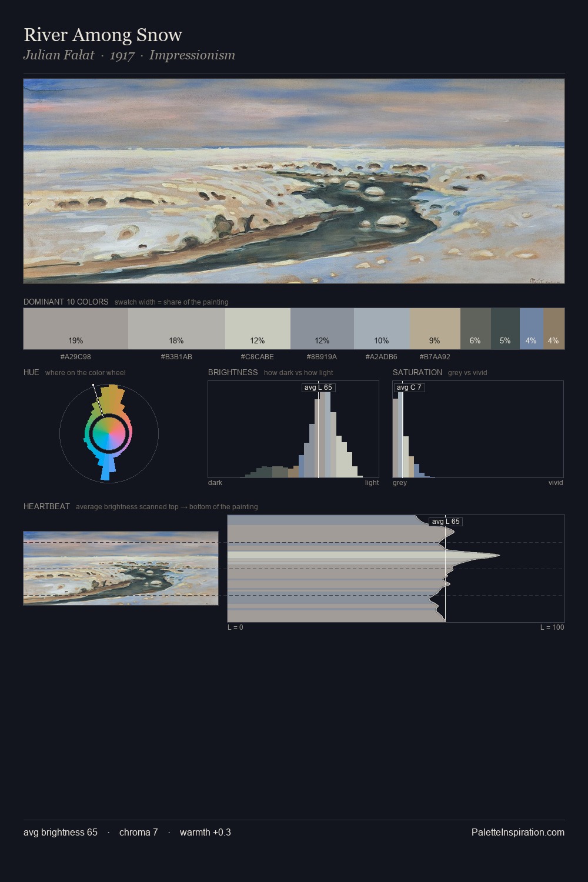Select the 4% blue swatch

tap(532, 329)
